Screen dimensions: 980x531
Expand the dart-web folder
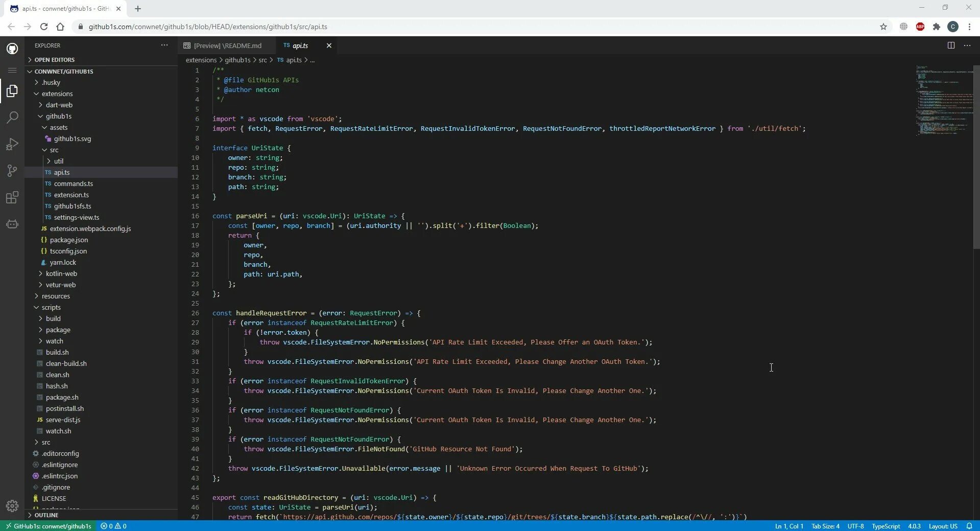pyautogui.click(x=101, y=105)
